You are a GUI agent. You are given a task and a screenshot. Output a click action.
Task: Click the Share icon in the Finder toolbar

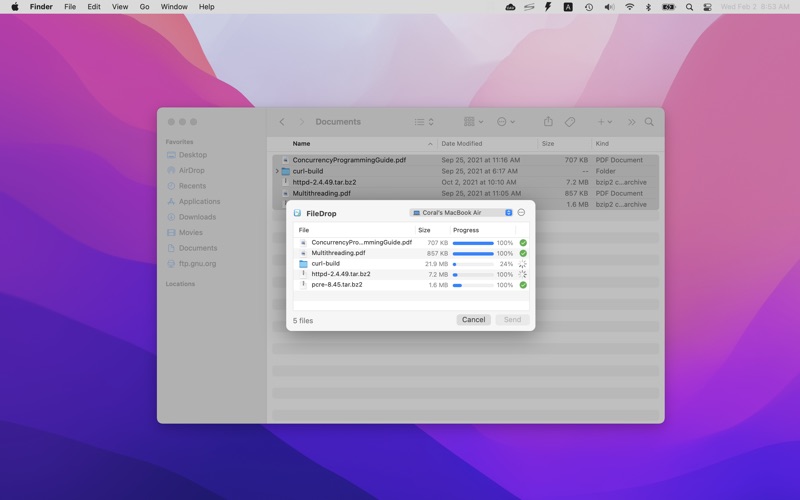coord(548,121)
